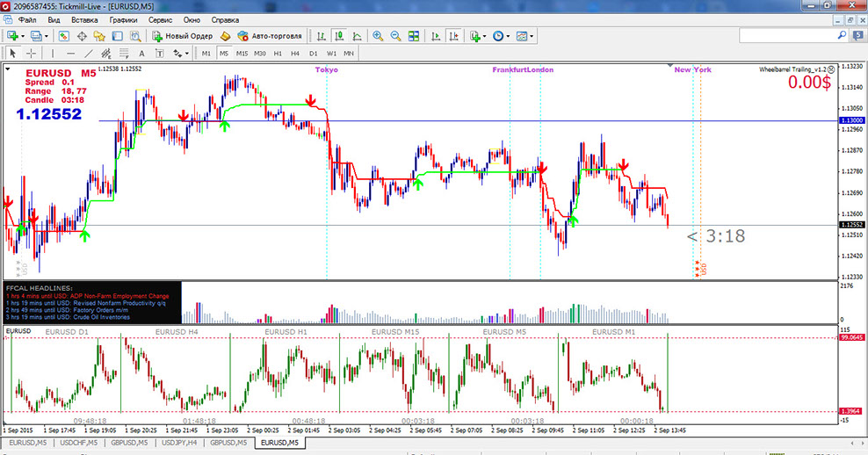Zoom out the chart with magnifier minus
The height and width of the screenshot is (455, 868).
click(x=395, y=36)
